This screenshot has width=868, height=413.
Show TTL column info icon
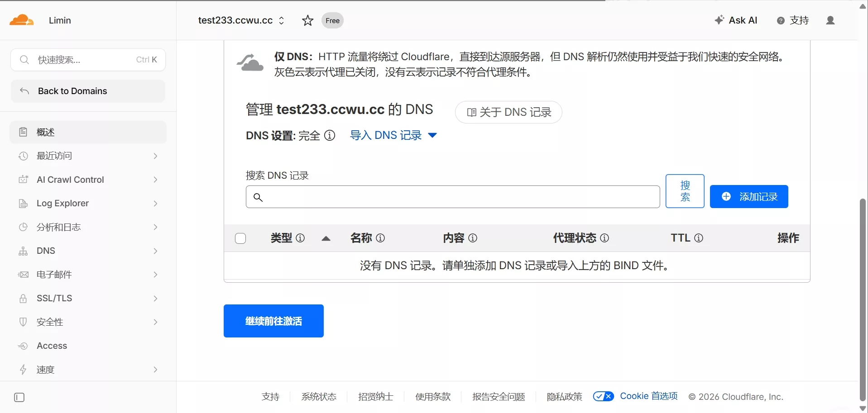[699, 238]
